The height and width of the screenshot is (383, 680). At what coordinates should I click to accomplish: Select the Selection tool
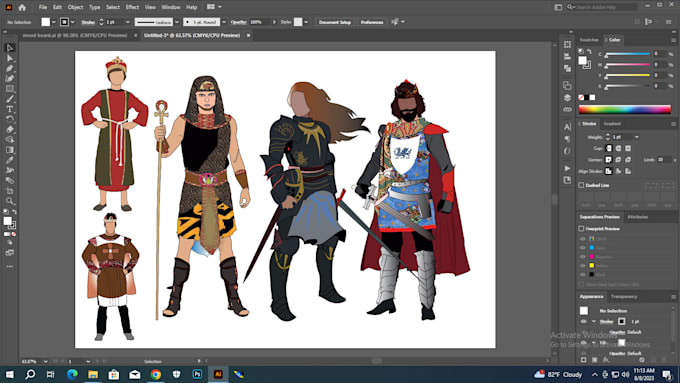(10, 48)
